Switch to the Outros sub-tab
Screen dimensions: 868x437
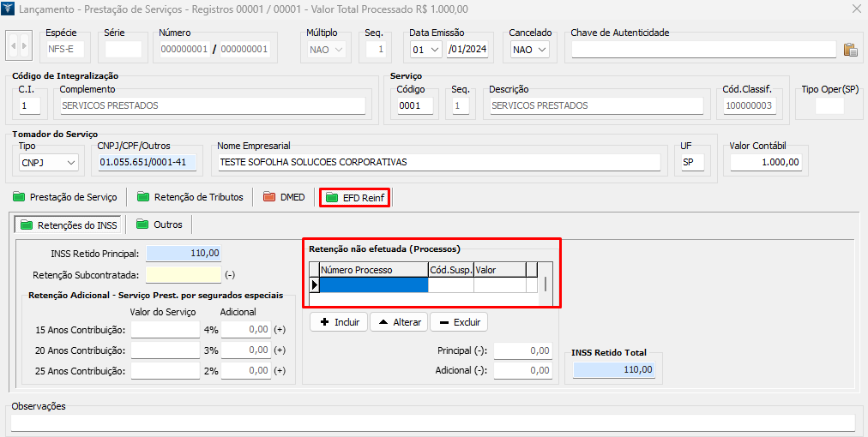coord(160,224)
